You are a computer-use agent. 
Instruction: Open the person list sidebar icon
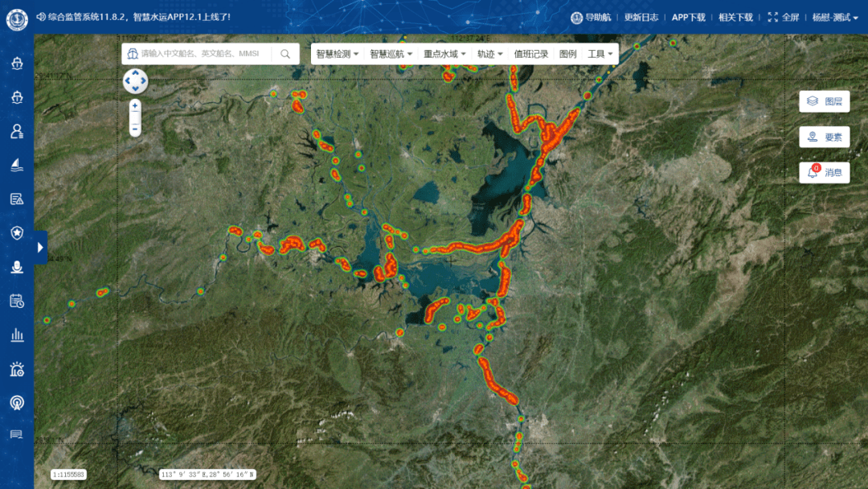tap(17, 131)
